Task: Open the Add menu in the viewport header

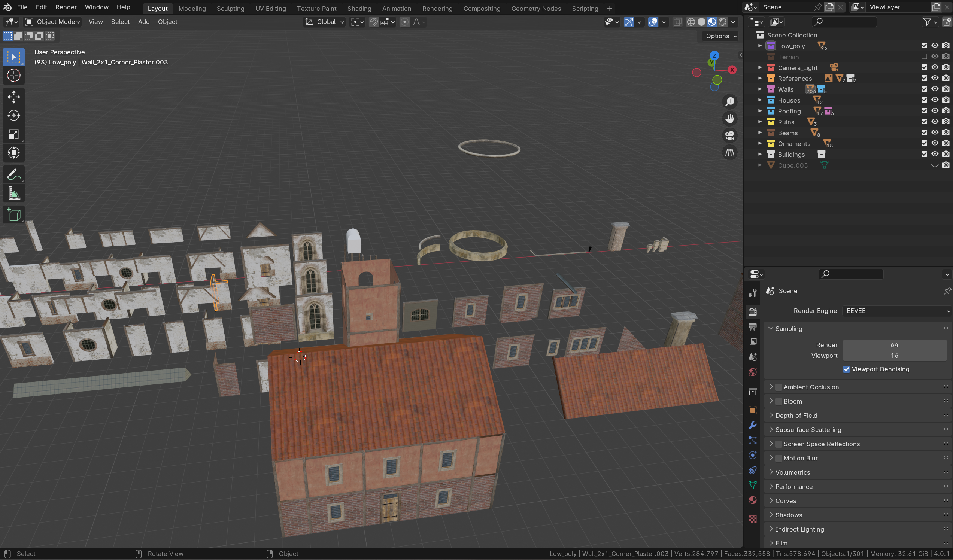Action: [144, 22]
